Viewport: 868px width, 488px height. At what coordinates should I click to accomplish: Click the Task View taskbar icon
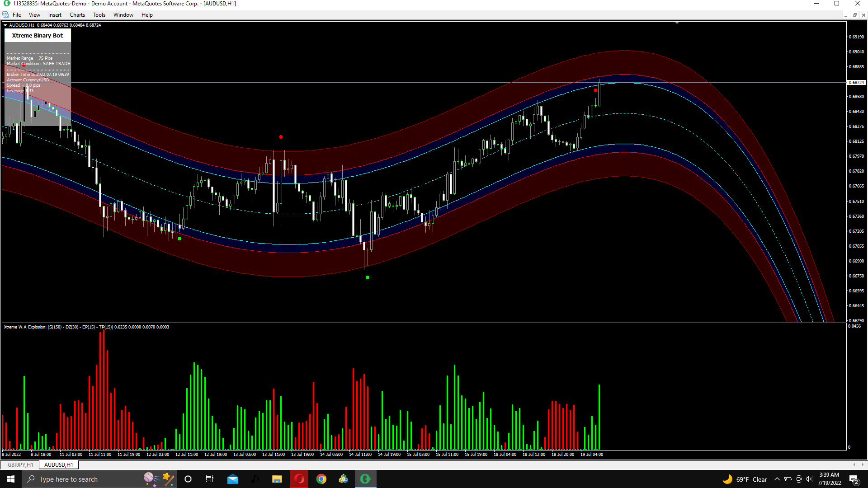click(210, 479)
